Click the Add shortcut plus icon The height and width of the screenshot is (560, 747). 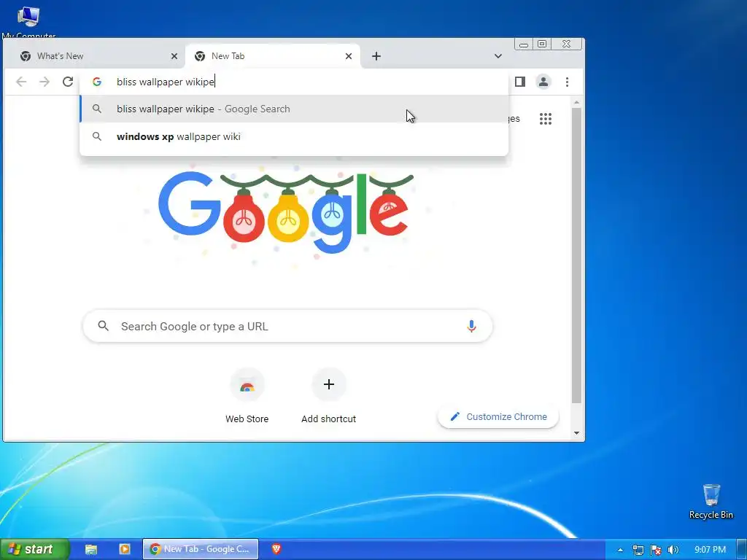(x=329, y=384)
